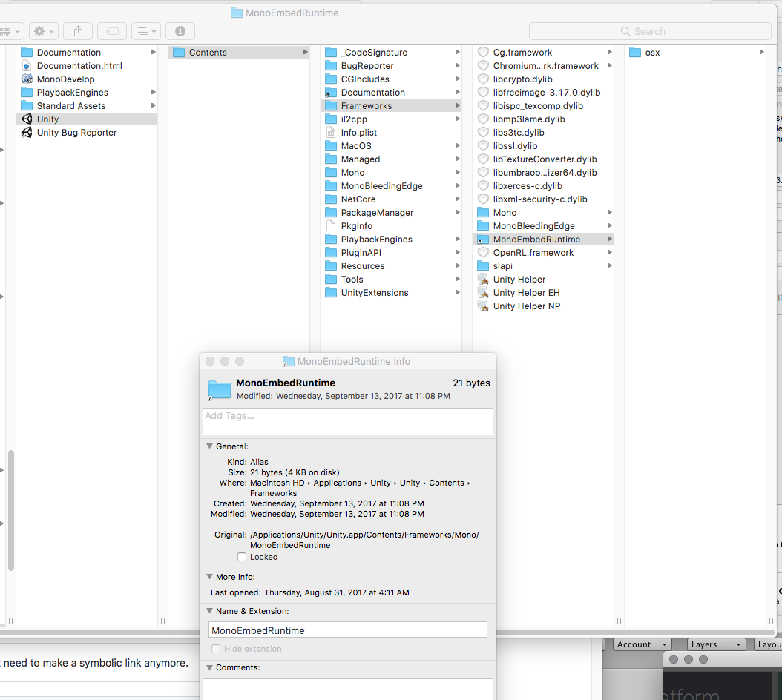
Task: Select the BugReporter folder row
Action: coord(390,66)
